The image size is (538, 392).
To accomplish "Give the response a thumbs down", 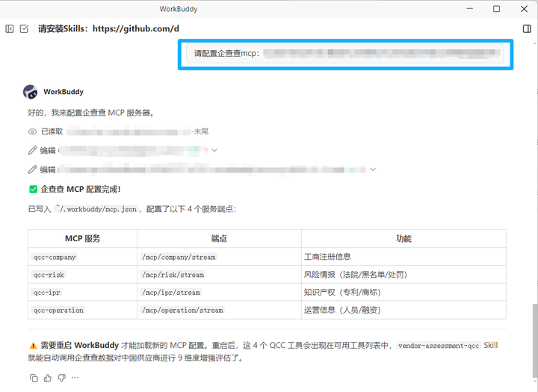I will [61, 378].
